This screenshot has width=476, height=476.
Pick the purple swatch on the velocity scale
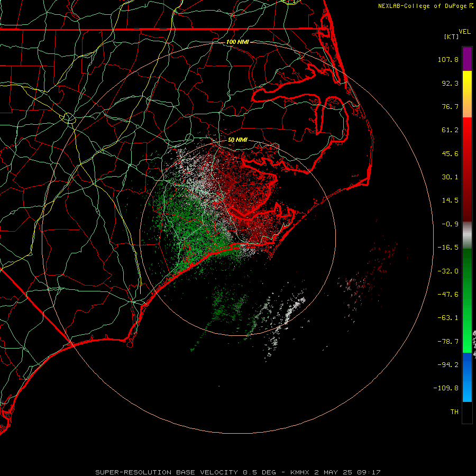pyautogui.click(x=467, y=59)
